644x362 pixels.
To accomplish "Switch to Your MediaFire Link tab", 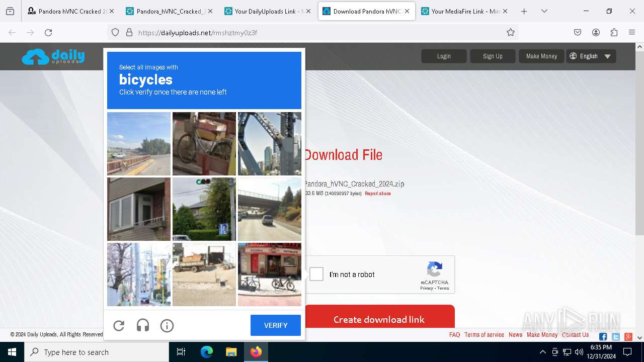I will (464, 11).
